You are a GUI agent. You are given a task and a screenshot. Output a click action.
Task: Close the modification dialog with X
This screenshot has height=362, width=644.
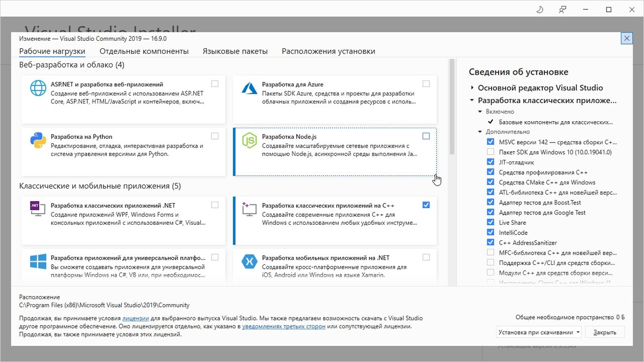pos(626,38)
